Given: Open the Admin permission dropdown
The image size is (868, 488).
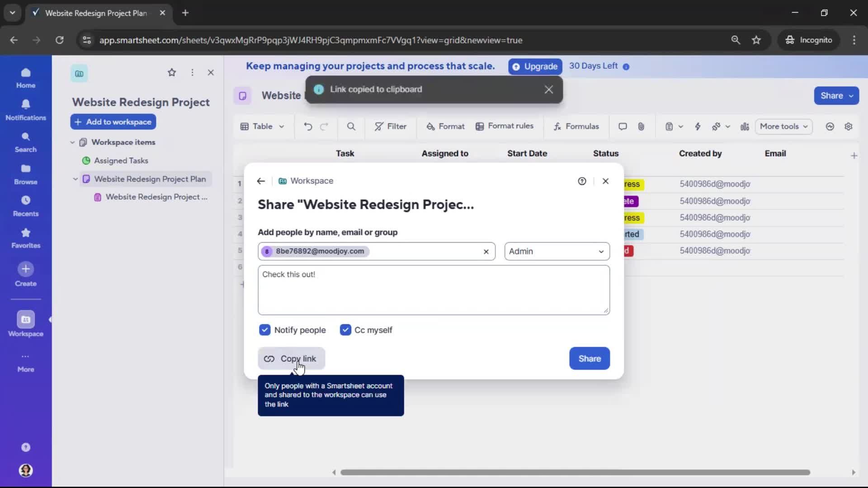Looking at the screenshot, I should [x=557, y=251].
